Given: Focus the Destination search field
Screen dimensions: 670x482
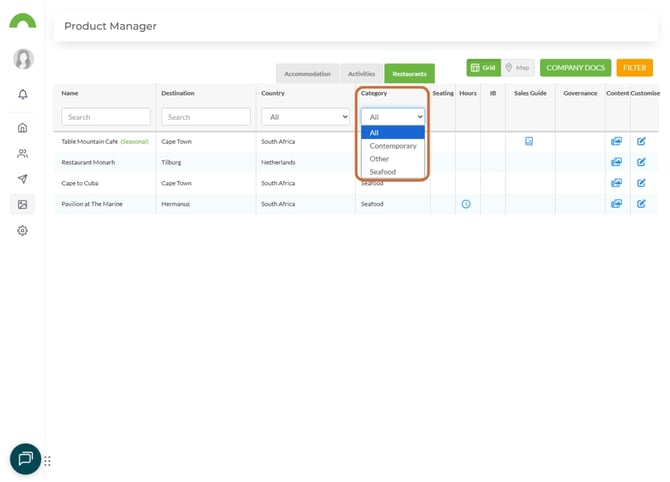Looking at the screenshot, I should (x=206, y=117).
